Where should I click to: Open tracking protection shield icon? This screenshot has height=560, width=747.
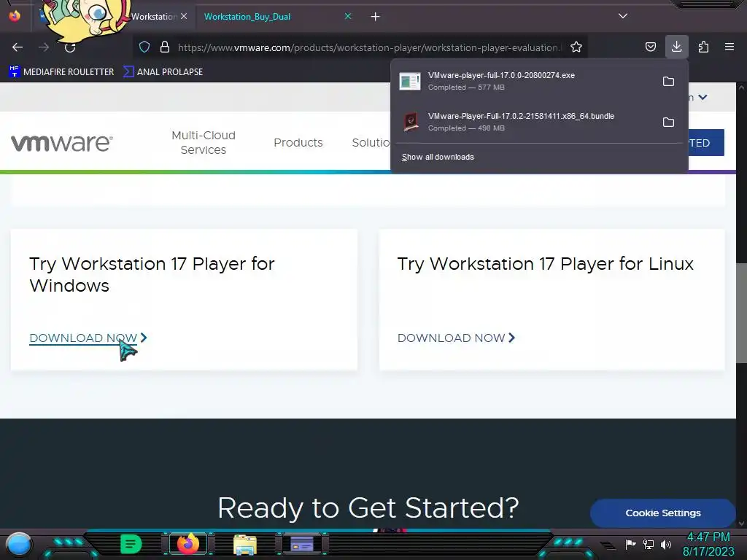144,47
